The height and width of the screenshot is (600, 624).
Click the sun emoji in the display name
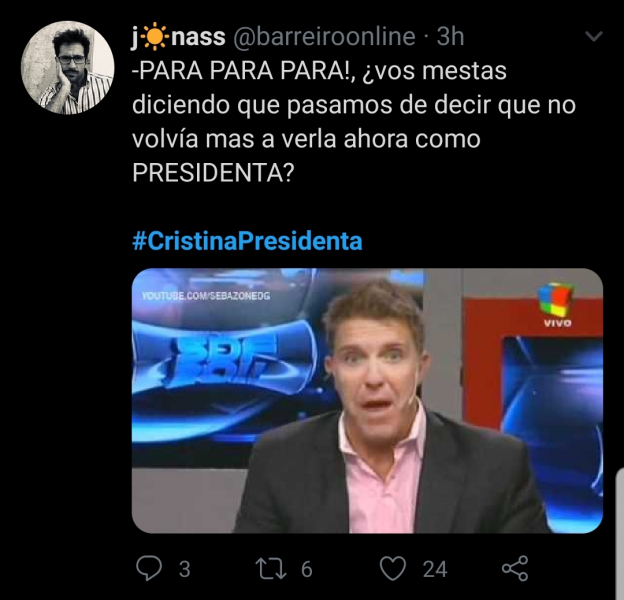tap(154, 37)
